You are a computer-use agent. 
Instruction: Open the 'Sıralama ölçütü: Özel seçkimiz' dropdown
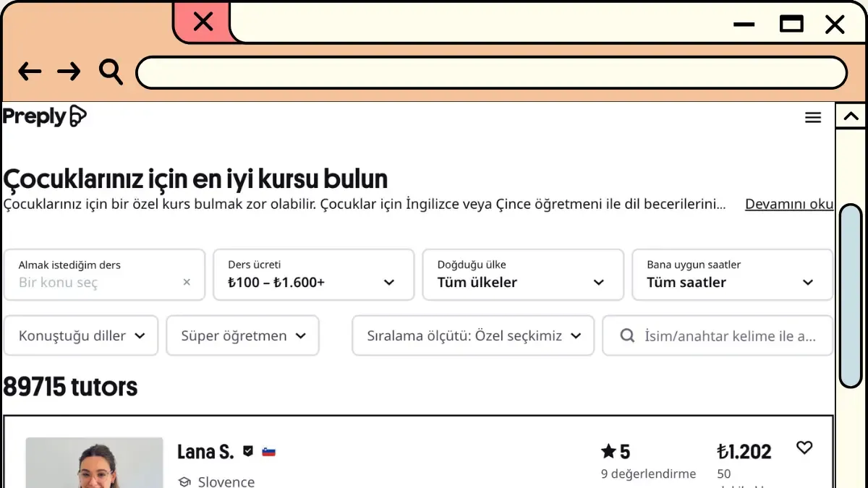pos(473,335)
